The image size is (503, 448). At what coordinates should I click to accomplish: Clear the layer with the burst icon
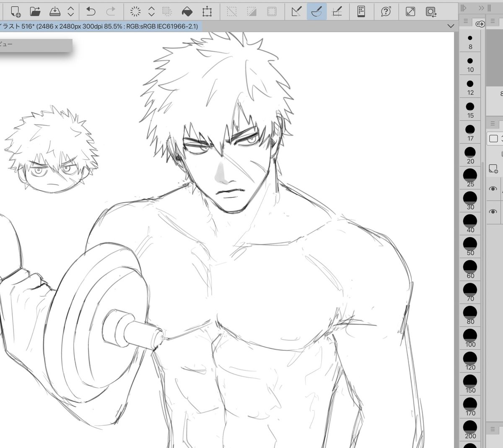click(135, 11)
